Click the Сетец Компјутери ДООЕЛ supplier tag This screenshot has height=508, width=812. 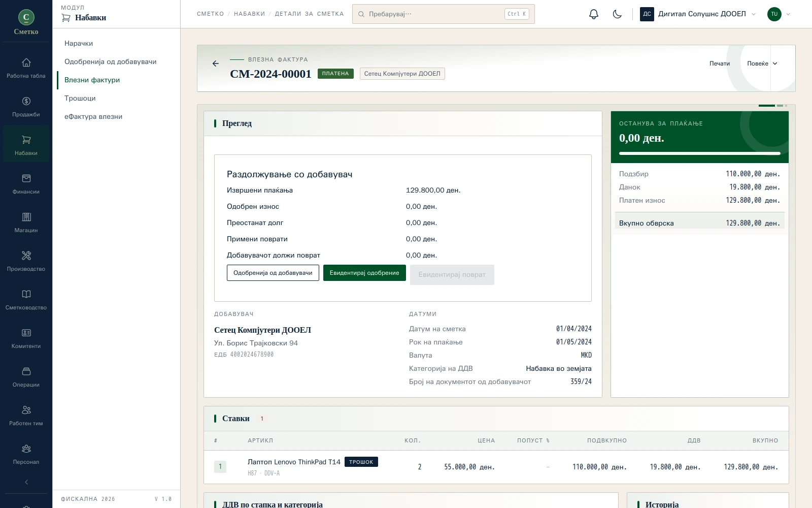(402, 74)
